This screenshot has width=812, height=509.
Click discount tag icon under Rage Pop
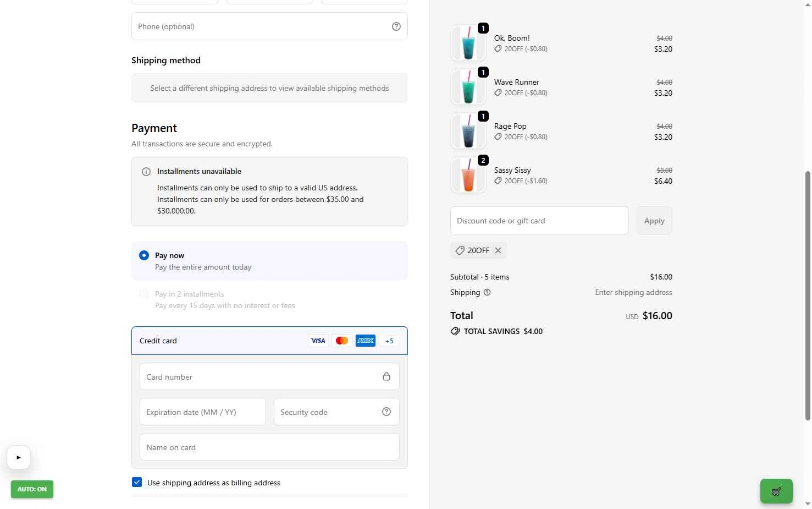pyautogui.click(x=498, y=136)
